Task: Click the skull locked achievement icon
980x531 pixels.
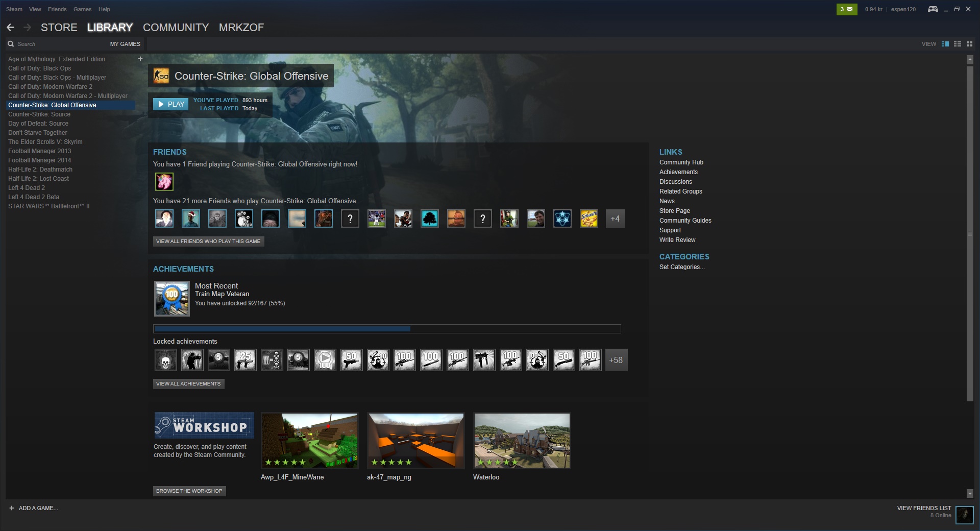Action: tap(165, 360)
